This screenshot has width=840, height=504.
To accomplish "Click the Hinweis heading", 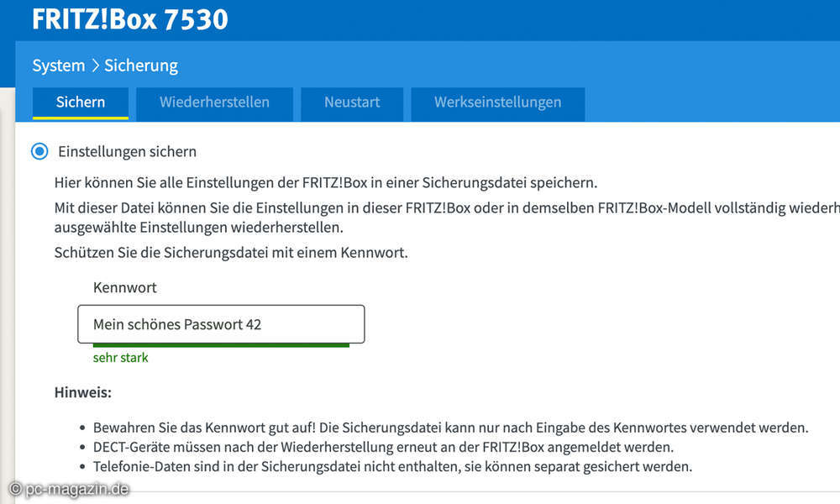I will 83,392.
